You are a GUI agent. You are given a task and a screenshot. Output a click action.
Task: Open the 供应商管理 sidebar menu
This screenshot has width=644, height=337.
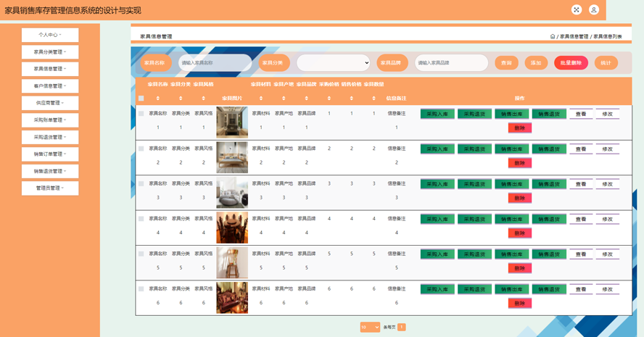coord(50,103)
